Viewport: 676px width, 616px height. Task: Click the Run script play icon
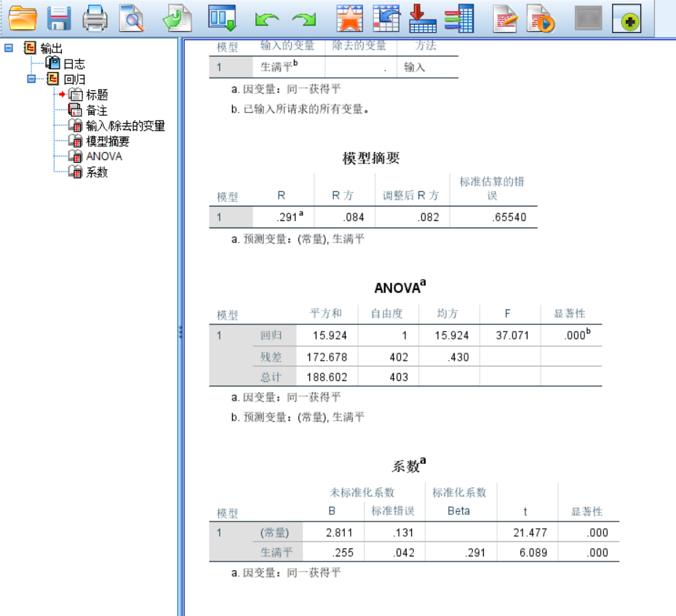point(541,19)
